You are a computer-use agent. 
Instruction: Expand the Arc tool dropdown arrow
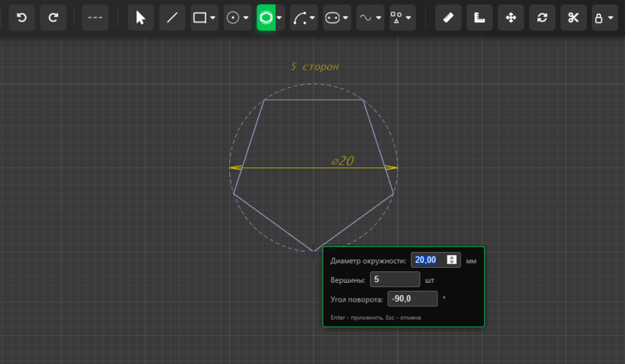(x=312, y=17)
